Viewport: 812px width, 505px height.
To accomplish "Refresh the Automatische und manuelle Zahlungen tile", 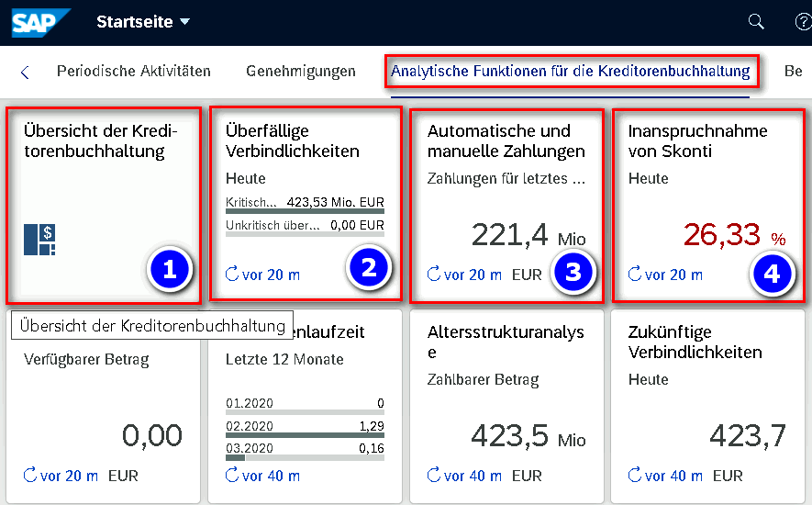I will pyautogui.click(x=434, y=274).
